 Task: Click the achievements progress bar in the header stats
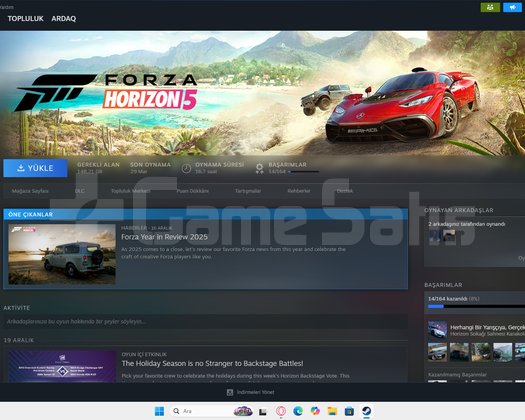(304, 172)
